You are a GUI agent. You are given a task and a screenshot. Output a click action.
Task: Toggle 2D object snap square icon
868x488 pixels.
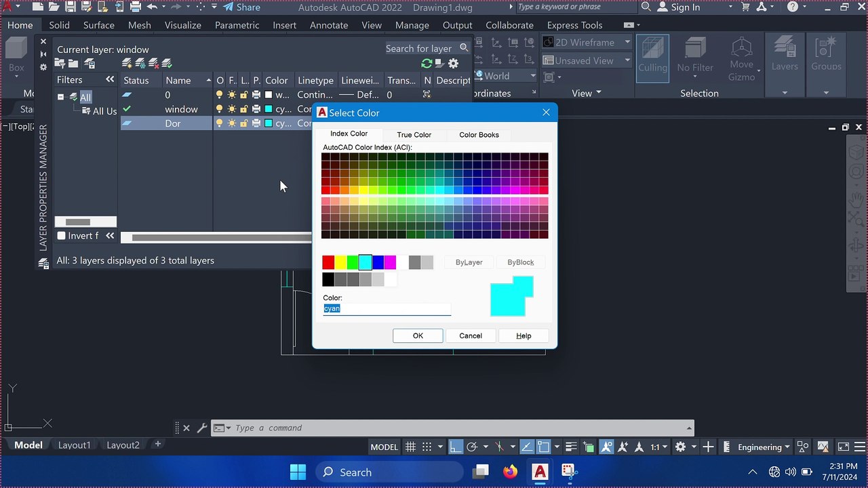[543, 447]
